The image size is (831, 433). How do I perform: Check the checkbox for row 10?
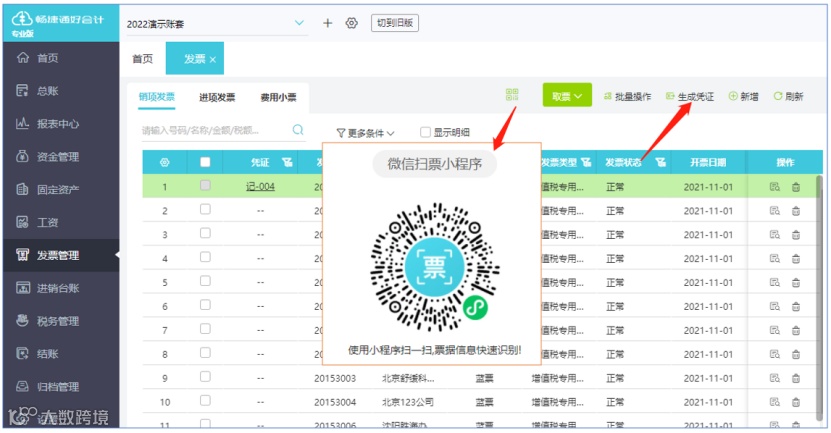coord(205,400)
